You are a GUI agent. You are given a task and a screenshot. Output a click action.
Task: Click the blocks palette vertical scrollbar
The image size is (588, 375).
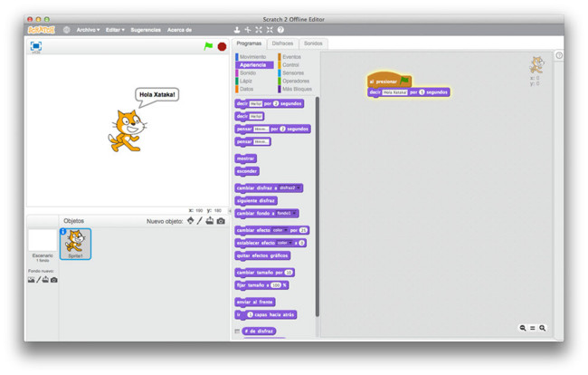pyautogui.click(x=318, y=207)
